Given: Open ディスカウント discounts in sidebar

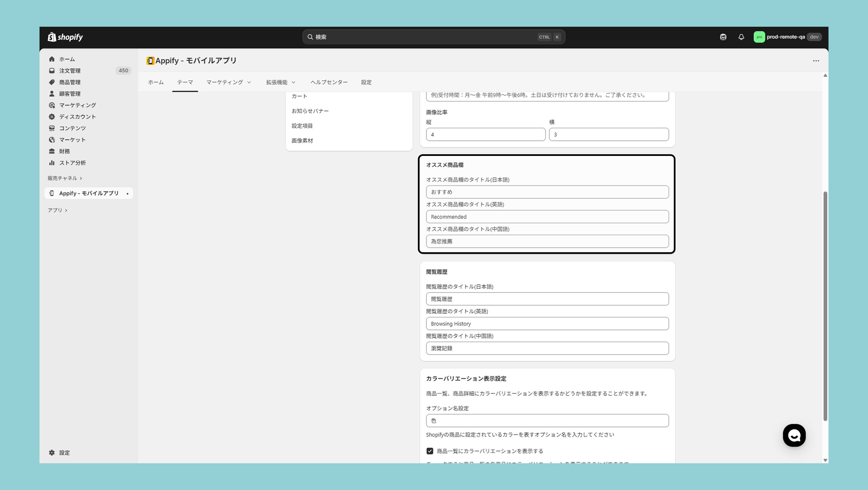Looking at the screenshot, I should click(x=78, y=117).
